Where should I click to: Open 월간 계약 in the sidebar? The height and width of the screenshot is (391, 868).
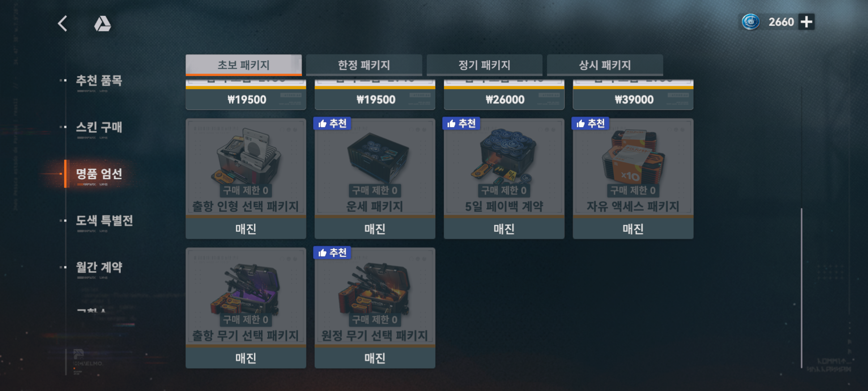[x=99, y=267]
